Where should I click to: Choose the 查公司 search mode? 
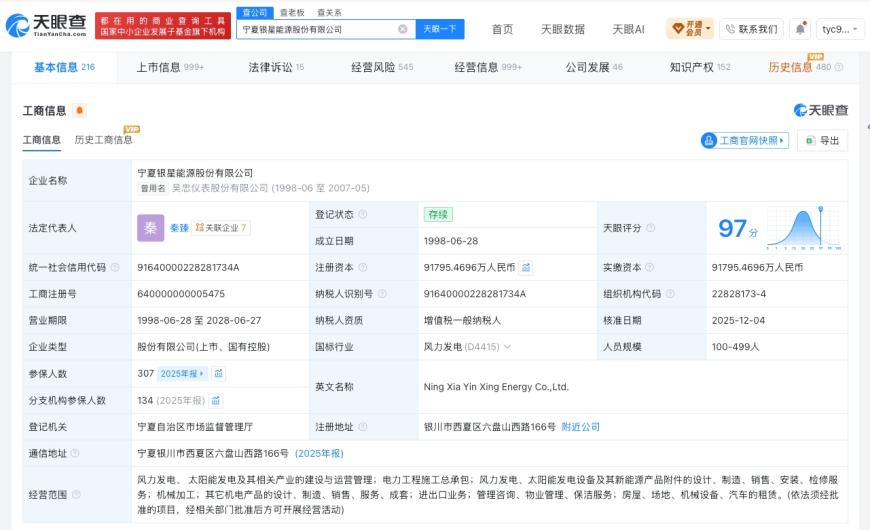pyautogui.click(x=255, y=12)
